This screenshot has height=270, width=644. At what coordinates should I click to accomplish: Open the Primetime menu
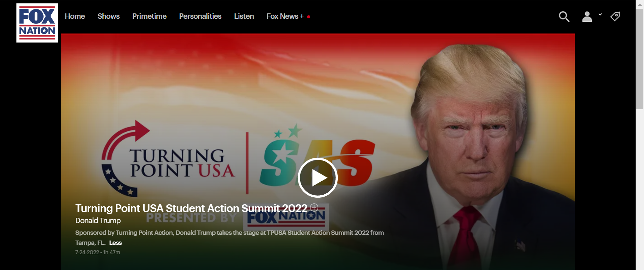149,16
